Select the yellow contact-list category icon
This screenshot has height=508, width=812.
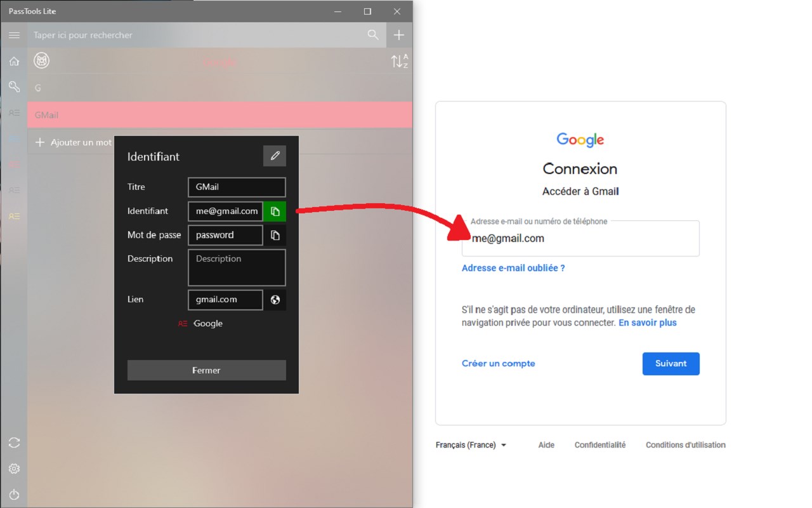click(x=14, y=216)
